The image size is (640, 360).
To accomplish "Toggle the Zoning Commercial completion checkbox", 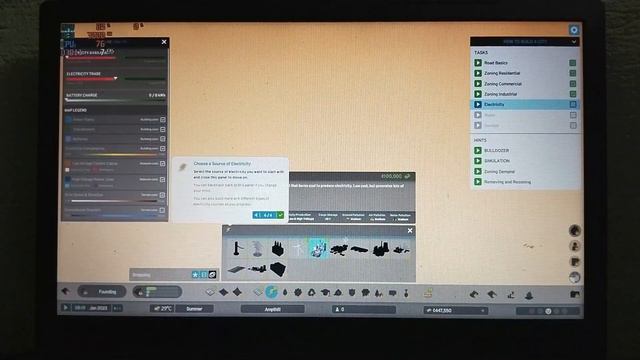I will click(x=573, y=84).
